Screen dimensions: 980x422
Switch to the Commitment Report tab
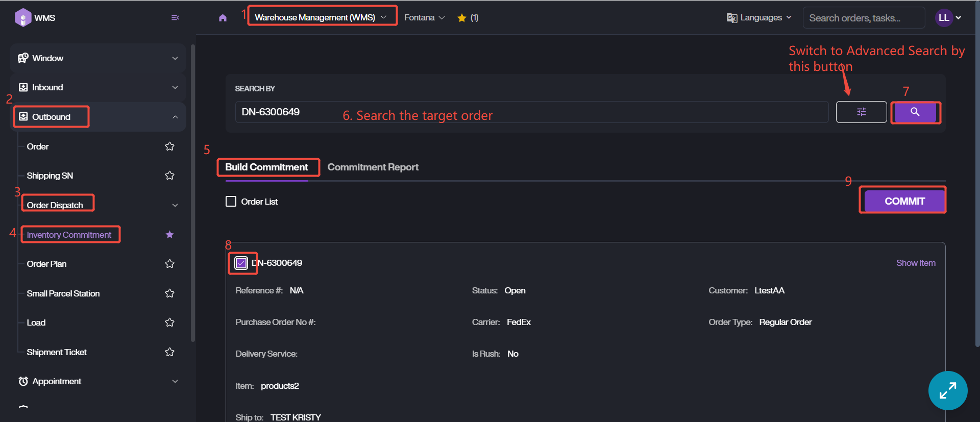coord(373,167)
